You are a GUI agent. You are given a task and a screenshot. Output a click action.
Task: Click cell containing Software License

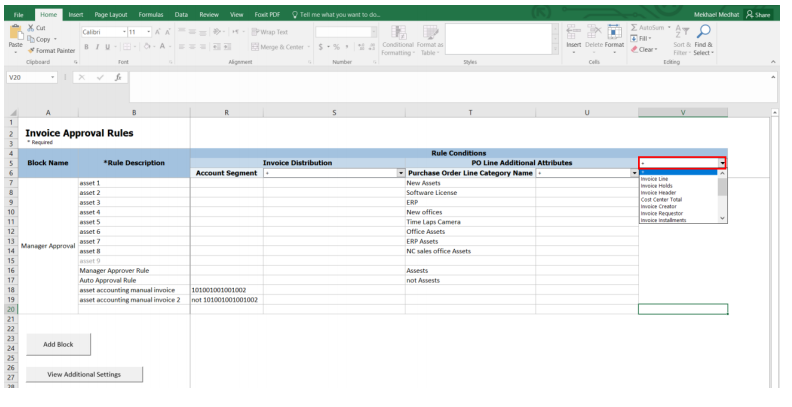pos(470,193)
